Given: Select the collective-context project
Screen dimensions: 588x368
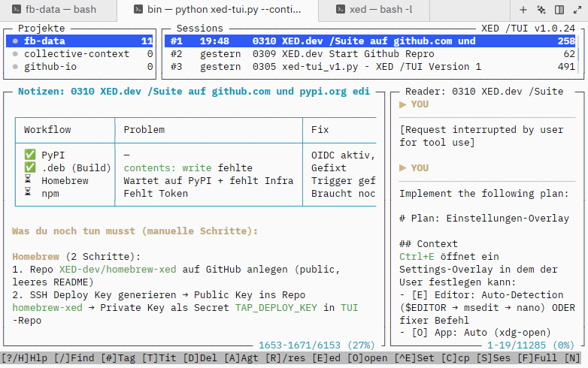Looking at the screenshot, I should click(x=80, y=53).
